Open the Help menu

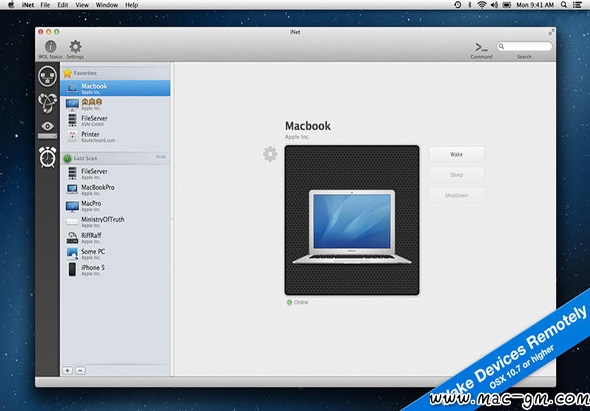(x=132, y=5)
